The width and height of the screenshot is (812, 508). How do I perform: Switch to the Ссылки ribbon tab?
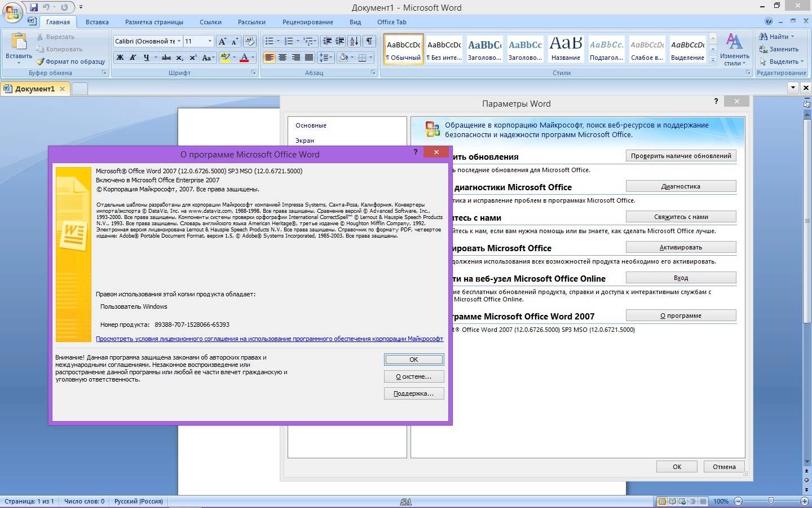210,22
